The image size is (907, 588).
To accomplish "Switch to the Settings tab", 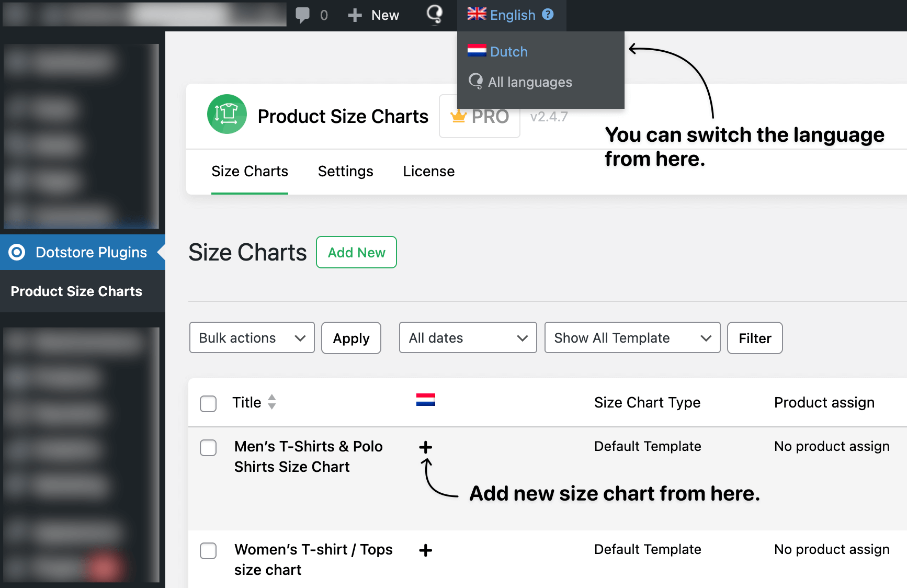I will 345,171.
